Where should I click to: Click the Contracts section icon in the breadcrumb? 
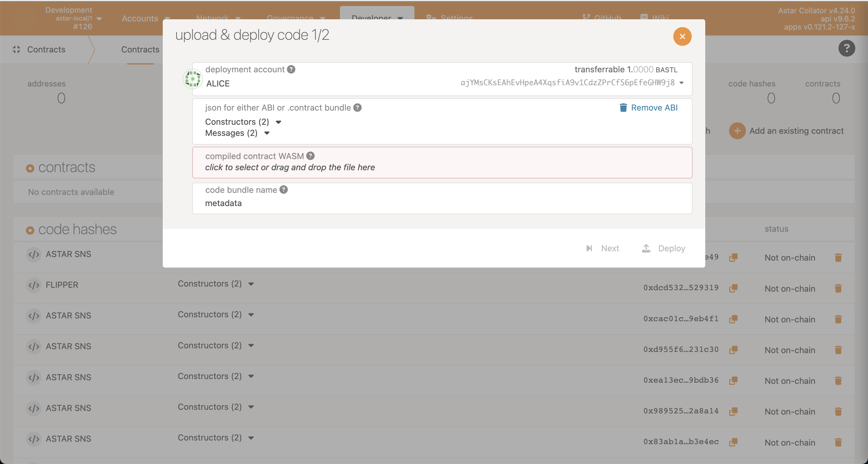(17, 49)
